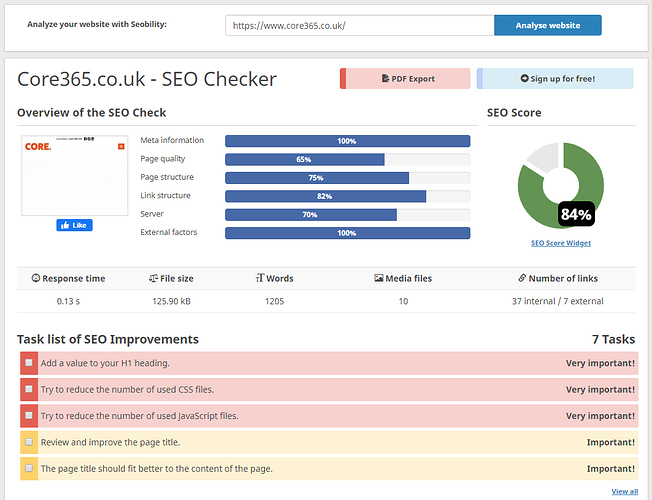Click the SEO score donut chart
Screen dimensions: 652x500
point(560,186)
